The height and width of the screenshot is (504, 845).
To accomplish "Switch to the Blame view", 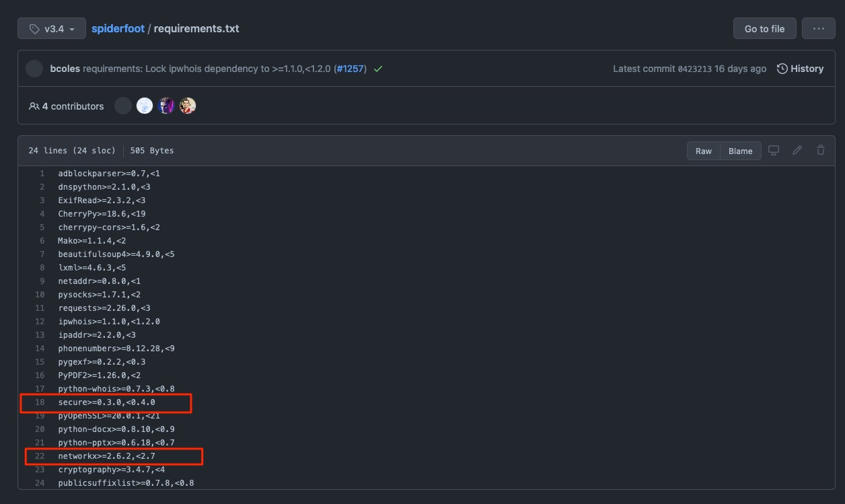I will point(740,151).
